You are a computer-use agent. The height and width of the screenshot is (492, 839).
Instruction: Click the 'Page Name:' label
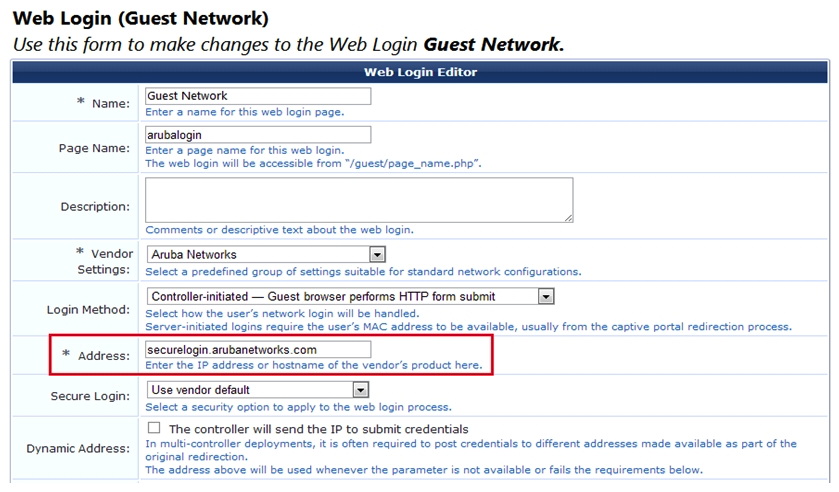pos(94,148)
